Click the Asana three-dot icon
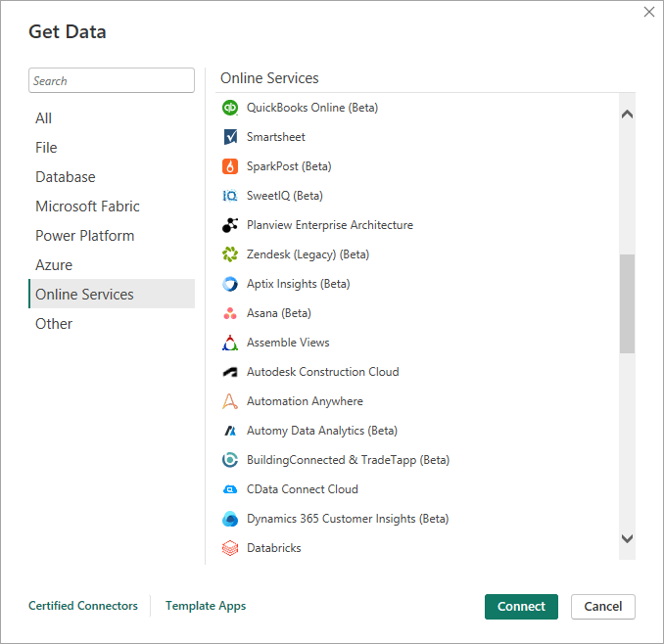 point(230,313)
